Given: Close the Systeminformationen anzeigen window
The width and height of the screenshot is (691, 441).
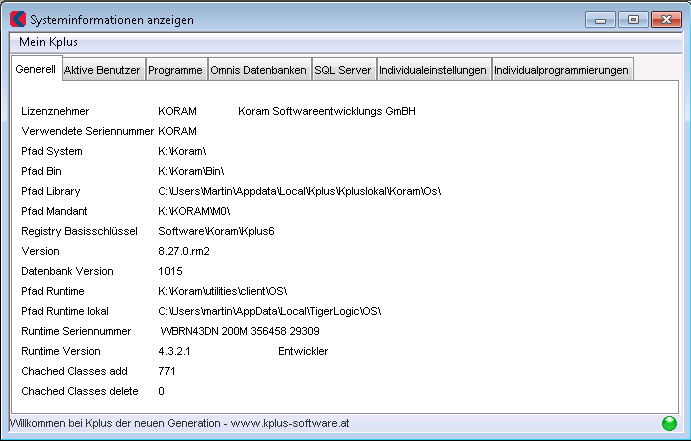Looking at the screenshot, I should pos(664,19).
